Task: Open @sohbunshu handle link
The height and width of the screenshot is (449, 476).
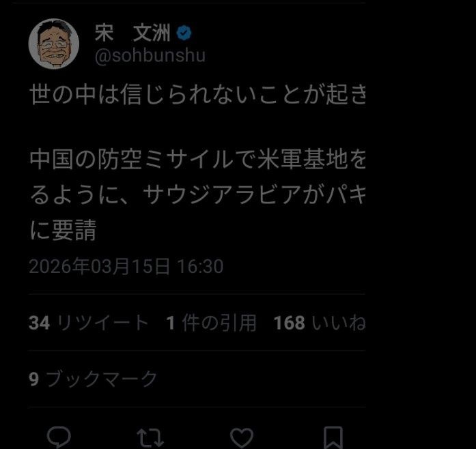Action: coord(150,56)
